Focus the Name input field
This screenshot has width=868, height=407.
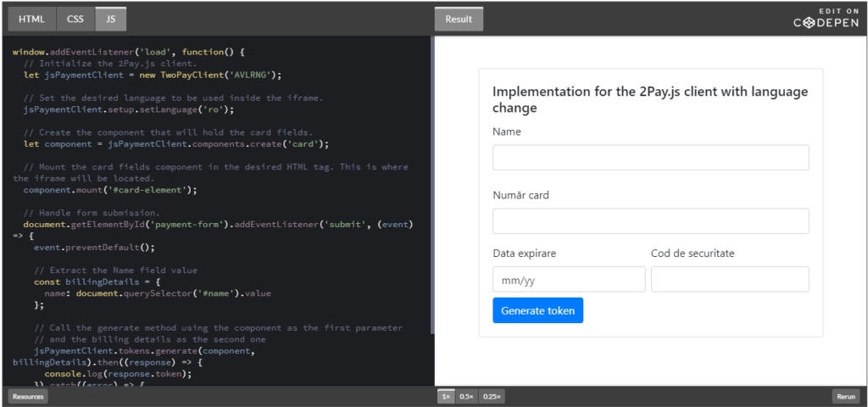pos(650,157)
